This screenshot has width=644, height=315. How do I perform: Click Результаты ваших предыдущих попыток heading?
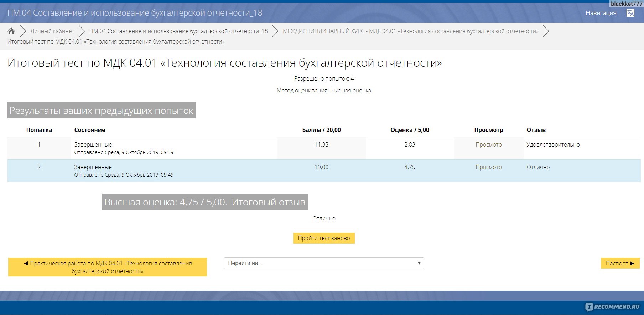coord(102,111)
